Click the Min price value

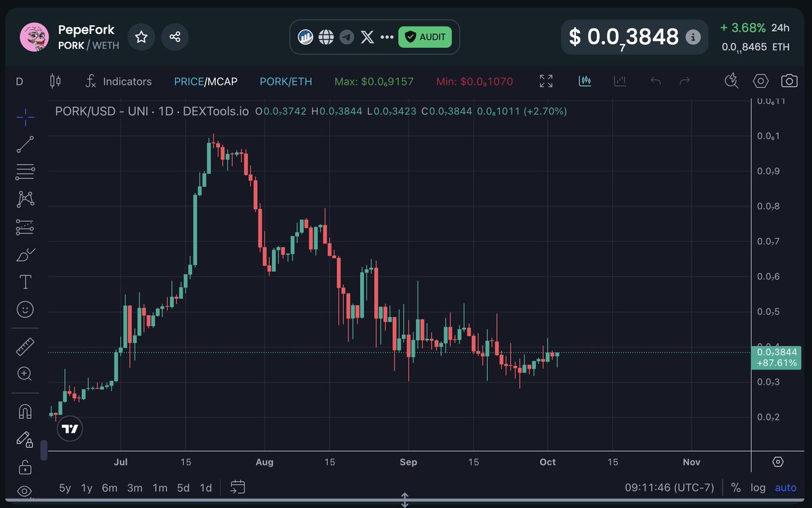[x=475, y=82]
